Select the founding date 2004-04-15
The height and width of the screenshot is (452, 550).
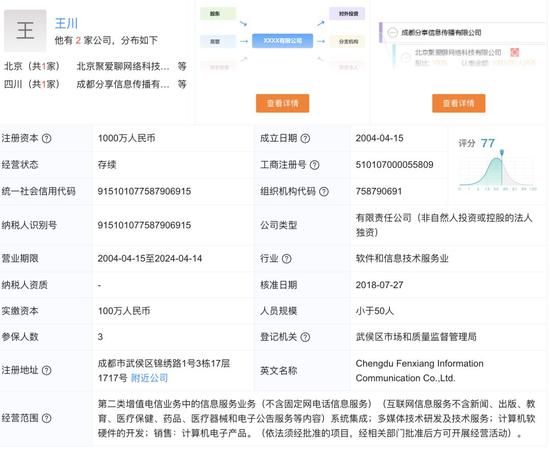click(379, 138)
